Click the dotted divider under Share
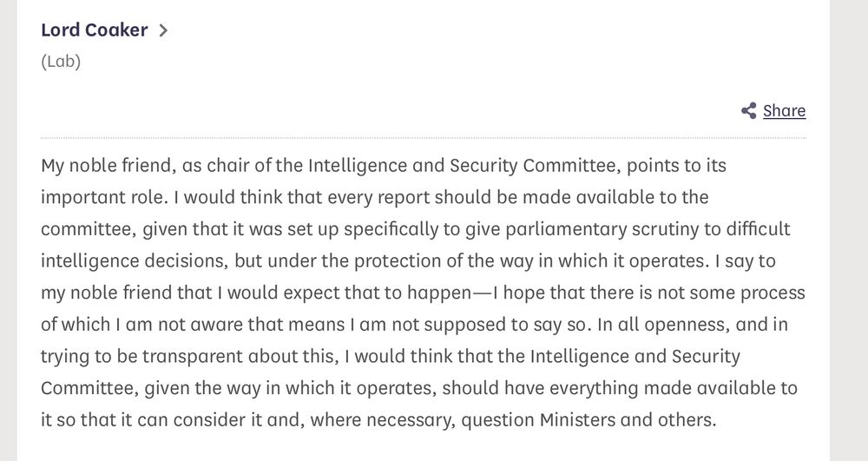 pos(424,138)
